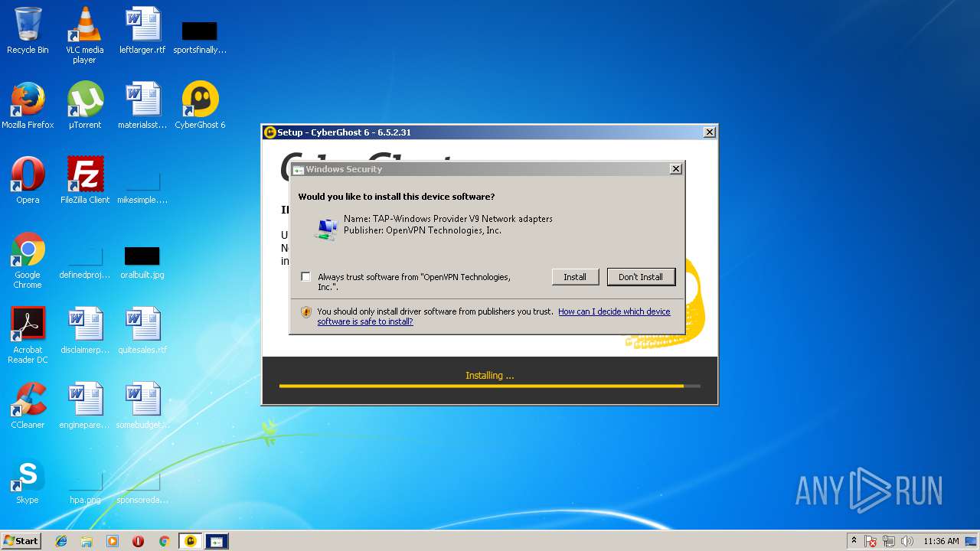
Task: Show hidden system tray icons arrow
Action: click(x=854, y=541)
